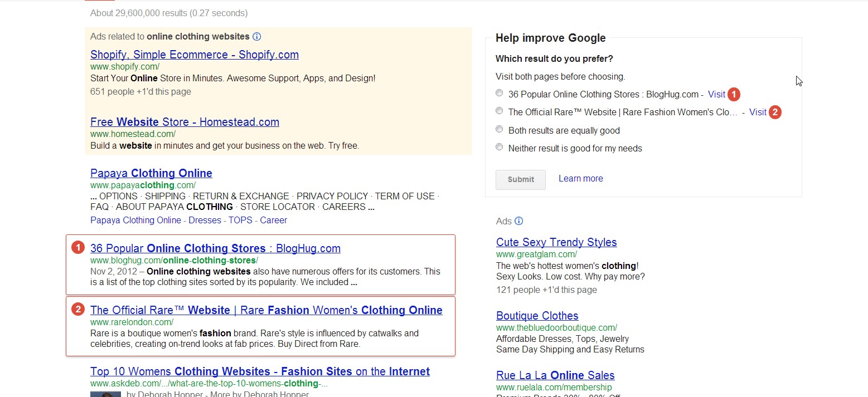Click the askdeb.com truncated result URL
Image resolution: width=868 pixels, height=397 pixels.
coord(208,383)
